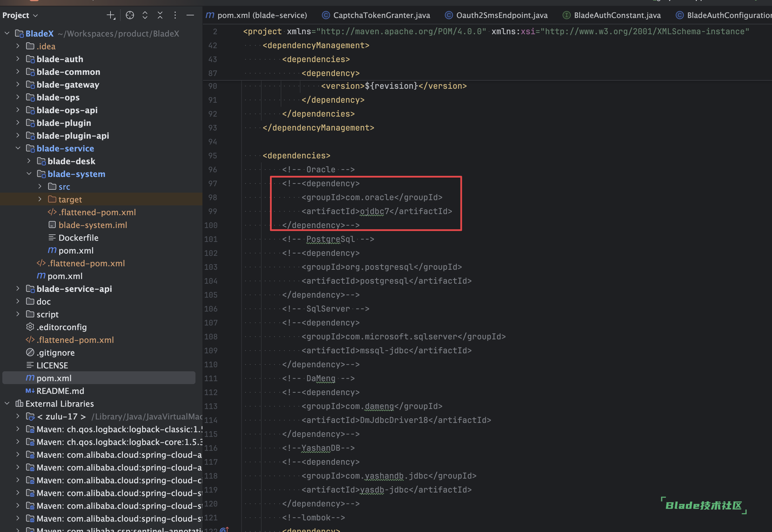The width and height of the screenshot is (772, 532).
Task: Collapse the blade-system module
Action: (x=29, y=174)
